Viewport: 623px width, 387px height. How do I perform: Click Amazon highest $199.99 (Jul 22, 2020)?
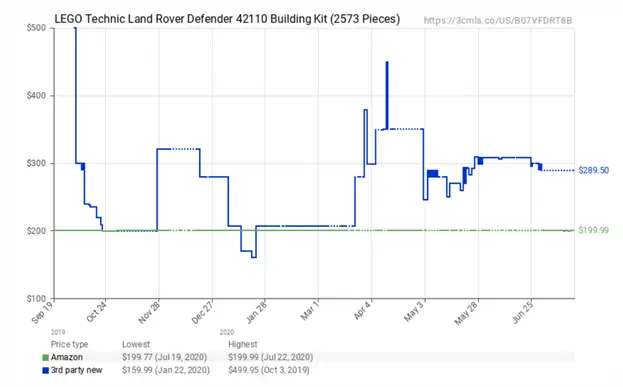click(271, 357)
